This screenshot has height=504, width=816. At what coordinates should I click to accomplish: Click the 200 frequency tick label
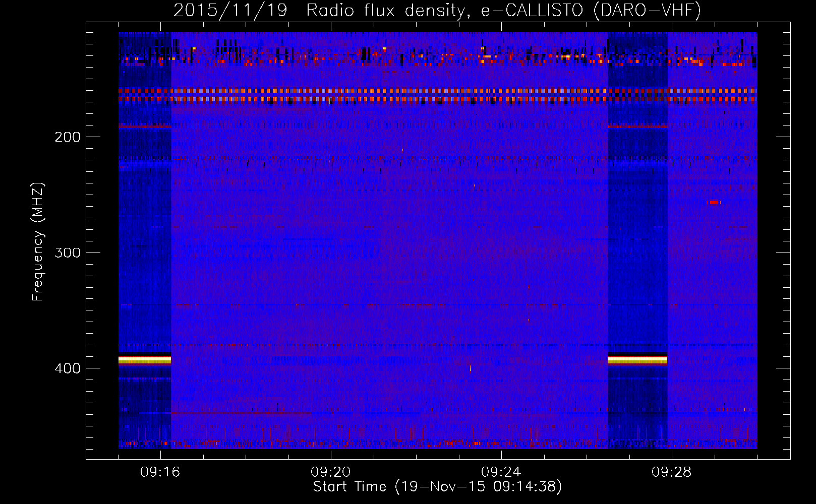coord(68,137)
